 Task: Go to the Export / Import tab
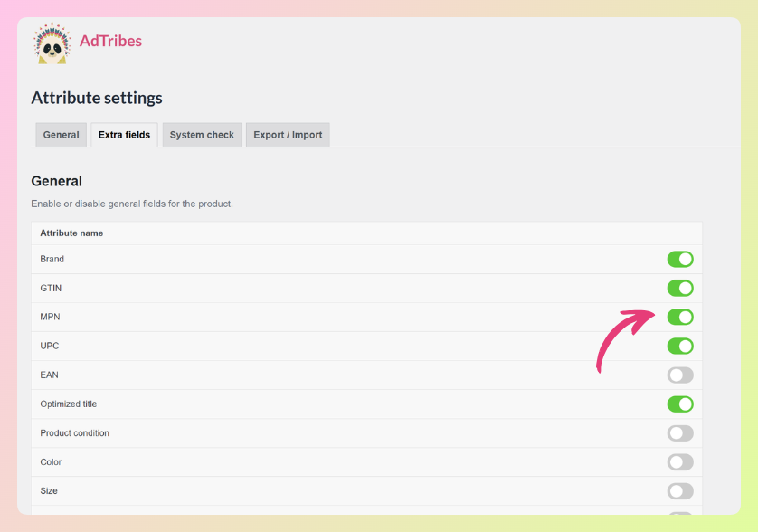288,135
